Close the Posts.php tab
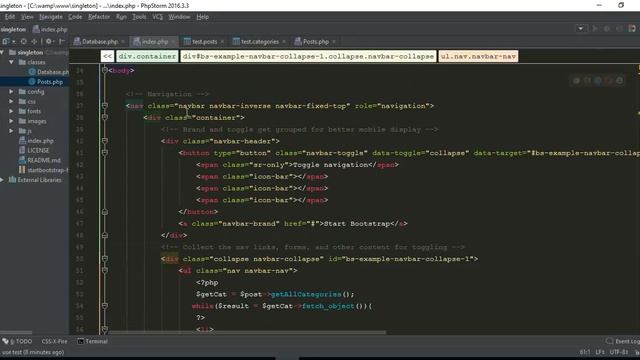Viewport: 640px width, 360px height. point(334,42)
